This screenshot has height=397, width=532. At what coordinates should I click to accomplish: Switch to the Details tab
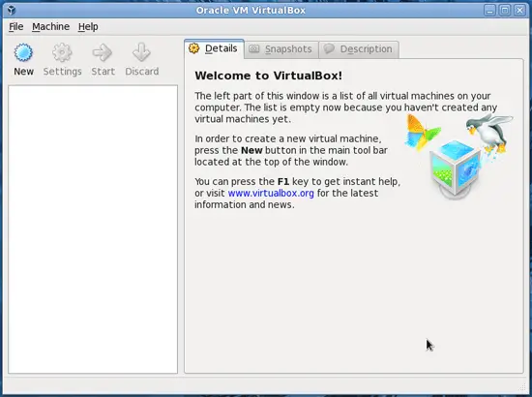coord(214,48)
